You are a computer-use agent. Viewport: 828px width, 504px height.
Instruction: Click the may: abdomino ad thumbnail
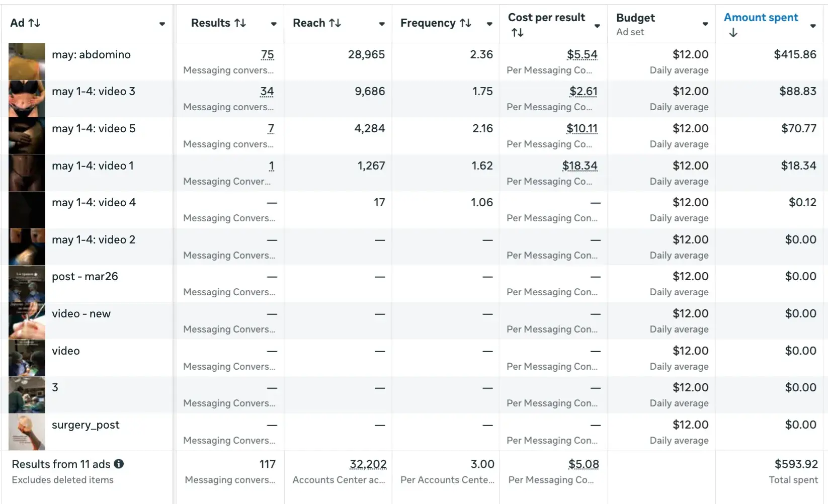click(27, 61)
